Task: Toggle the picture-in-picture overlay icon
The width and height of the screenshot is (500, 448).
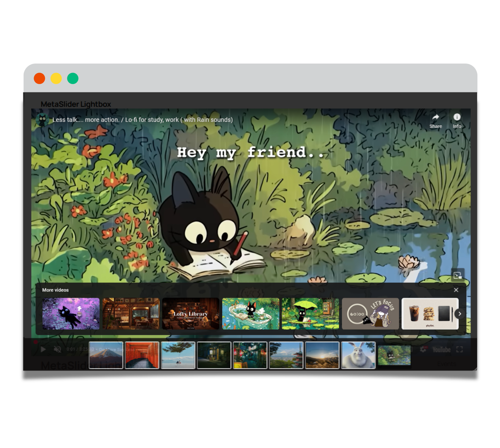Action: click(x=457, y=275)
